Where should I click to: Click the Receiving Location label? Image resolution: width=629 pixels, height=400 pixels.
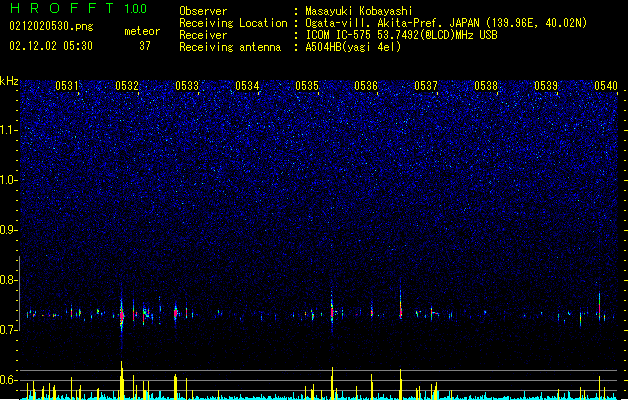(233, 23)
